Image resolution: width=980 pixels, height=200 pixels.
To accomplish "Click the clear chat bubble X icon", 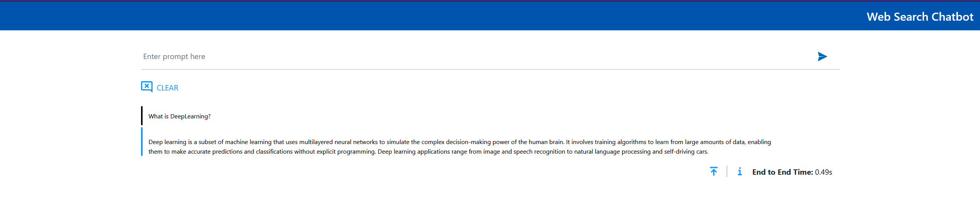I will 146,87.
